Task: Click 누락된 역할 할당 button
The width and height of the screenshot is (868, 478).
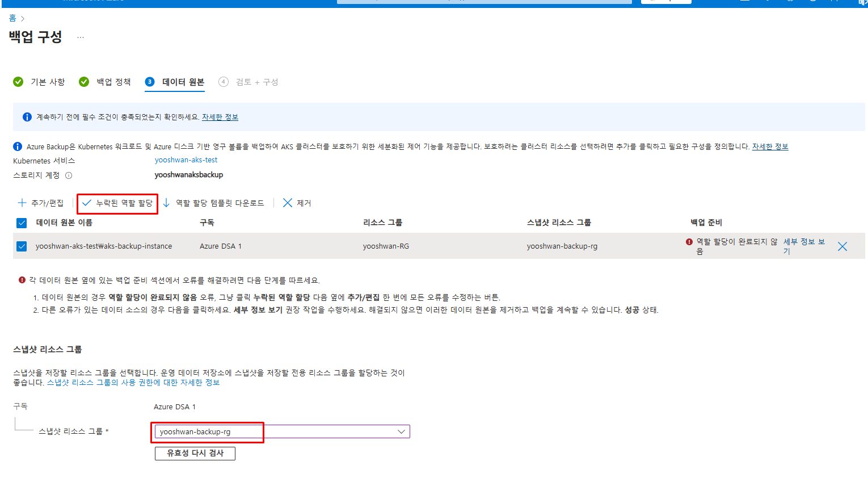Action: pos(117,203)
